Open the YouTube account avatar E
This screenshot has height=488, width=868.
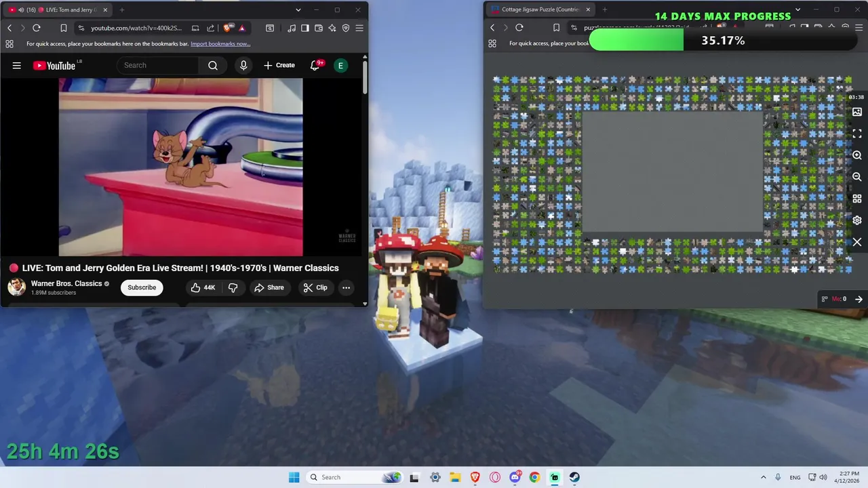(340, 65)
